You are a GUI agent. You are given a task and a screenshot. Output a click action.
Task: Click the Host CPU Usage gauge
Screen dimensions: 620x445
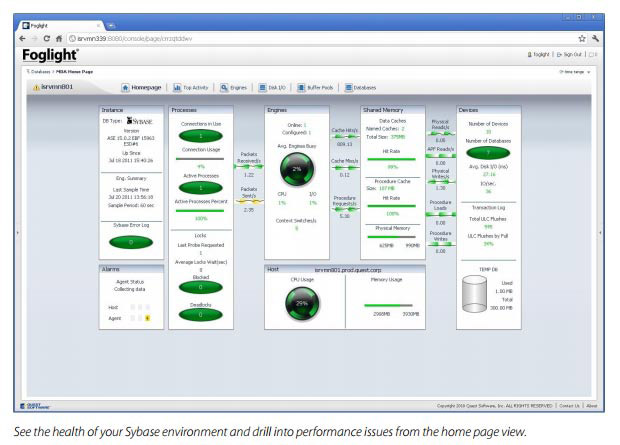302,304
